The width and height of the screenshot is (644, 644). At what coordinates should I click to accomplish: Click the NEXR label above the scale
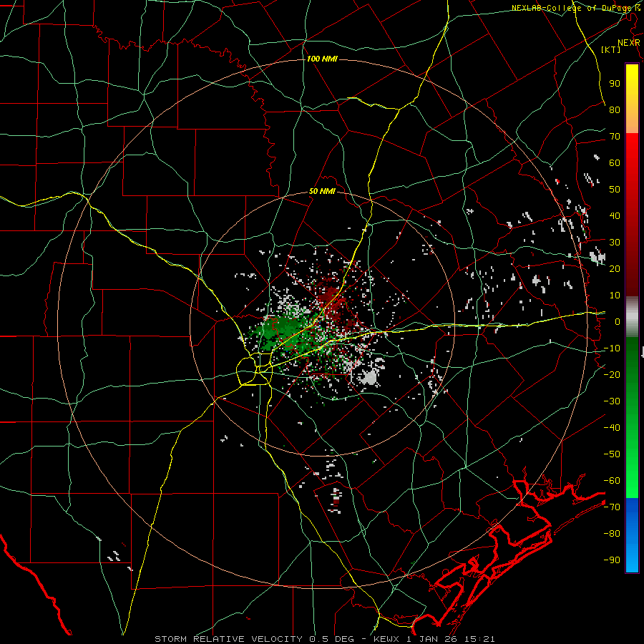(629, 43)
